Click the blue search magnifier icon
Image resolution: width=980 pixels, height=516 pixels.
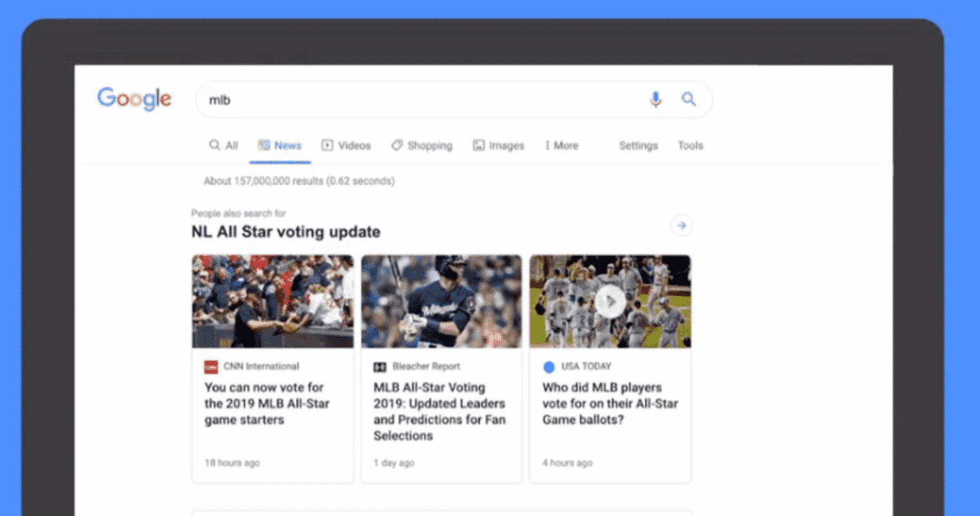[x=689, y=99]
